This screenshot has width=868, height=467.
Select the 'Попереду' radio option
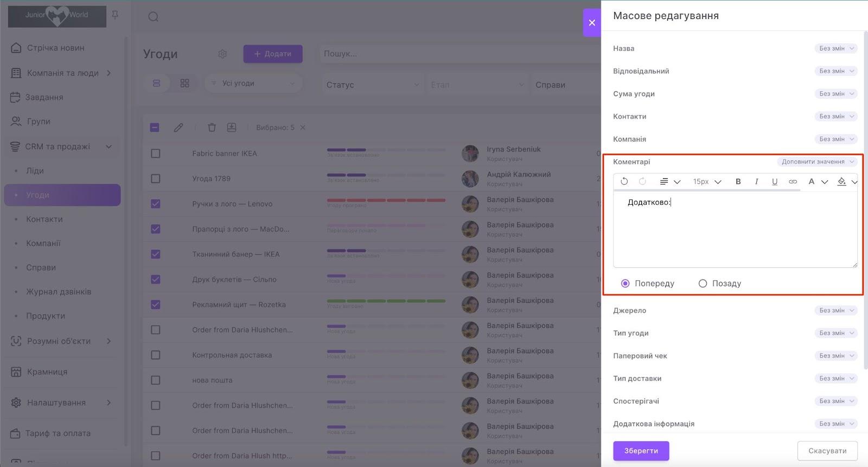(x=626, y=283)
